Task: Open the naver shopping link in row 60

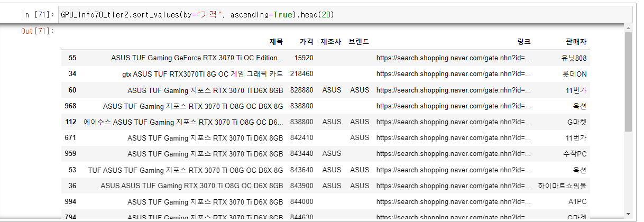Action: [454, 90]
